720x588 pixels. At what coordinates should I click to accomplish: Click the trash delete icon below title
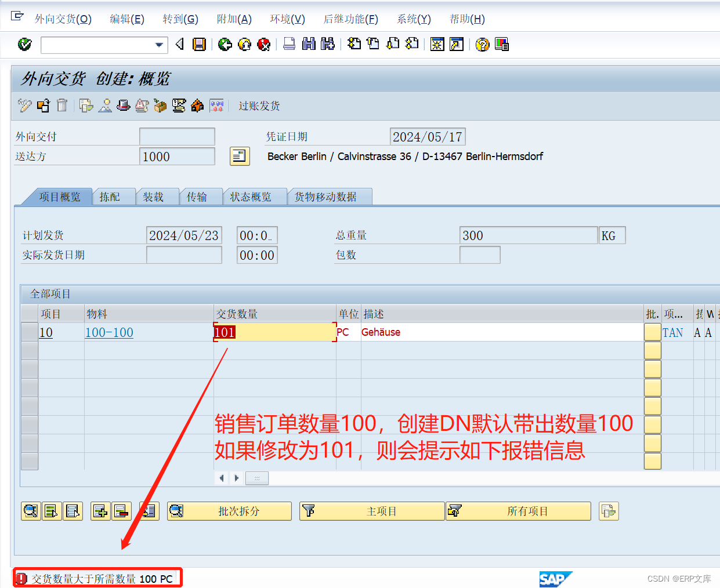[61, 106]
